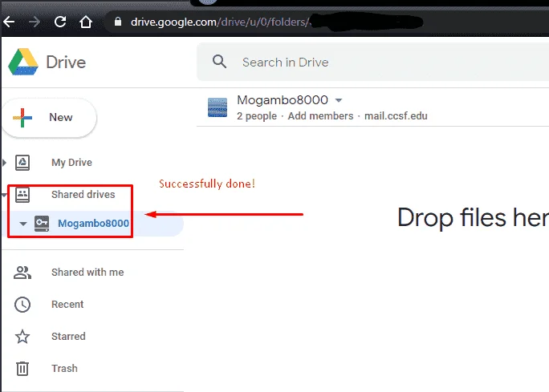The width and height of the screenshot is (549, 392).
Task: Open My Drive in the sidebar
Action: point(71,163)
